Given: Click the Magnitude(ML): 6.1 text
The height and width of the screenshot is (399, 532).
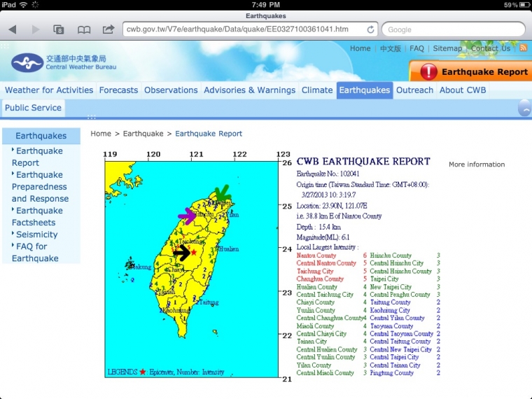Looking at the screenshot, I should (x=323, y=237).
